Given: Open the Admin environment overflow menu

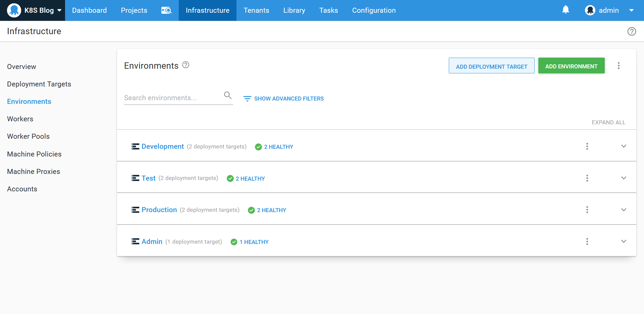Looking at the screenshot, I should [587, 242].
